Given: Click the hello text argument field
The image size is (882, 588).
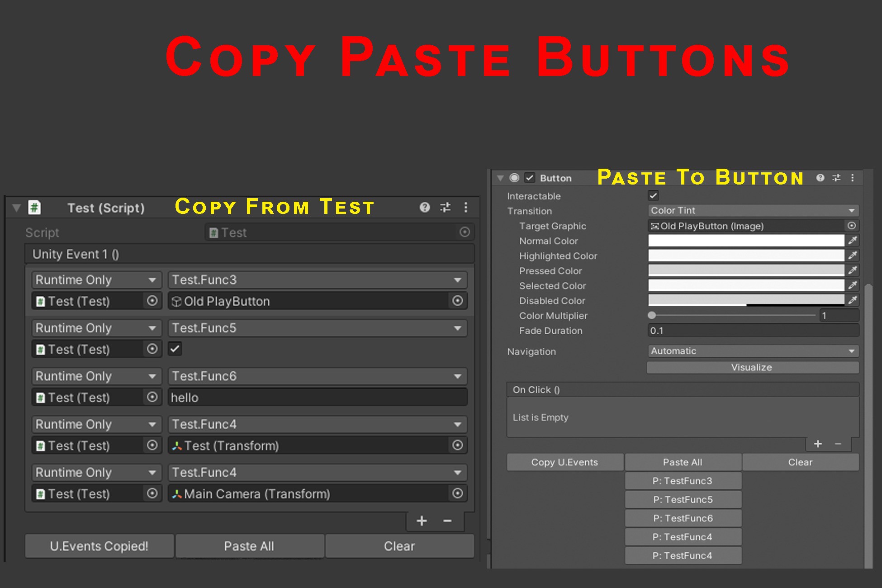Looking at the screenshot, I should click(x=317, y=397).
